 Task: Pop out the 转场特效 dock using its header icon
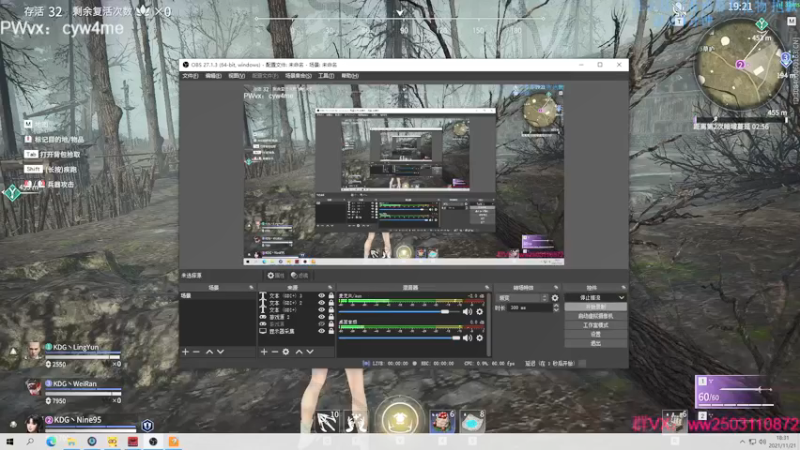pyautogui.click(x=556, y=288)
